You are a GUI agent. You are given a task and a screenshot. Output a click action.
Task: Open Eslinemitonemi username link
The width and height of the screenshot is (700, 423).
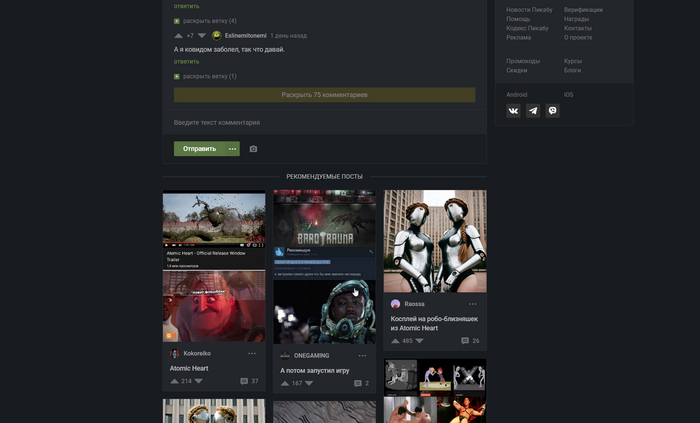pyautogui.click(x=246, y=36)
